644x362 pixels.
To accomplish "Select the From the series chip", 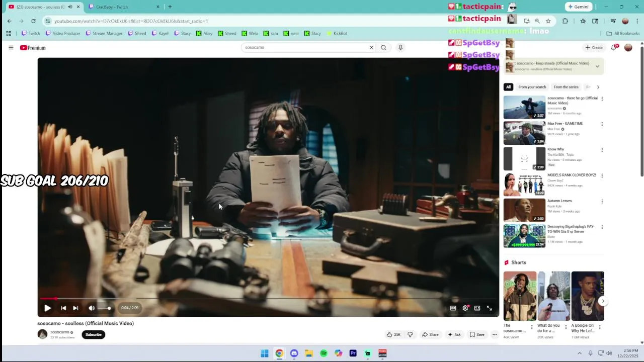I will pyautogui.click(x=566, y=87).
